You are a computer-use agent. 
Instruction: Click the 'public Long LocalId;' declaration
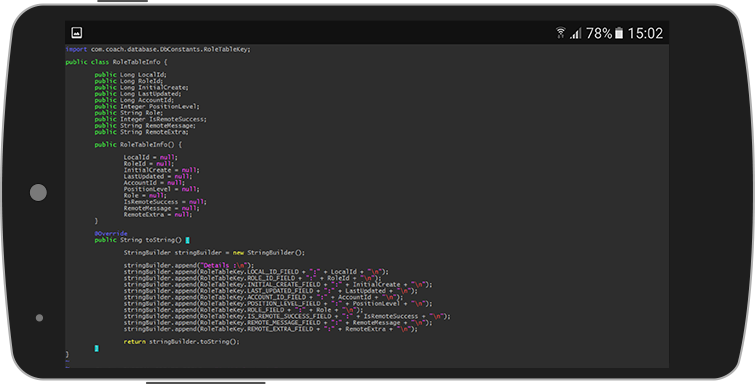pyautogui.click(x=130, y=75)
